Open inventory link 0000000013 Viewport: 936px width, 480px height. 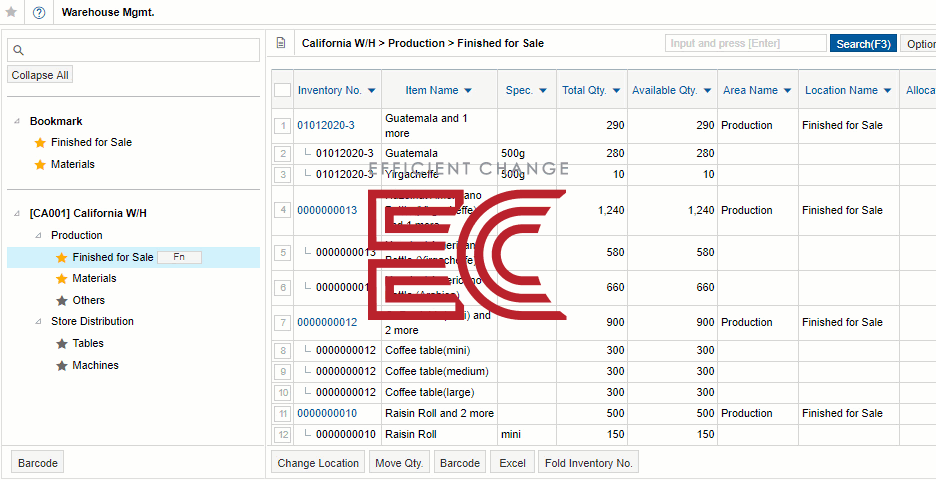[327, 210]
